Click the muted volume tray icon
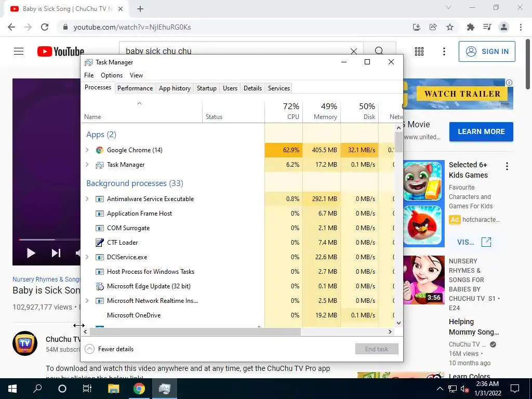 (465, 389)
